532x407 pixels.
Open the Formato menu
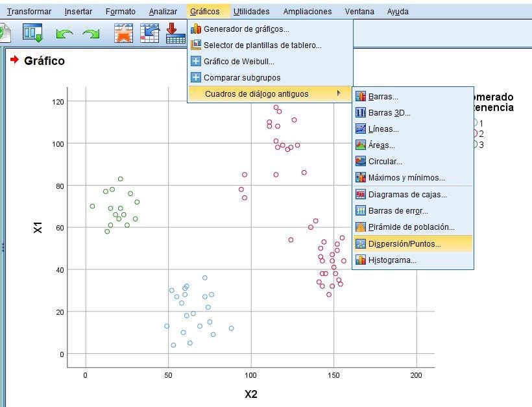click(x=121, y=12)
